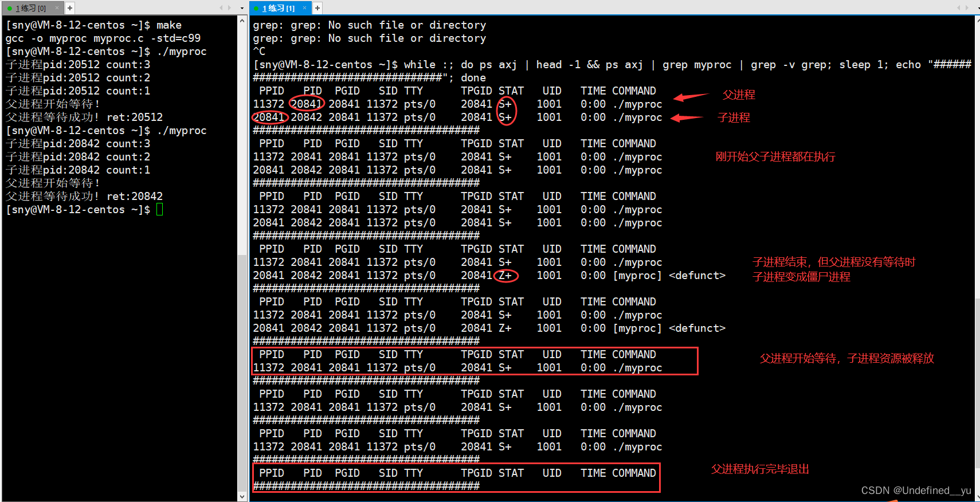Click the line '子进程pid:20842 count:1'
The height and width of the screenshot is (502, 980).
tap(78, 170)
